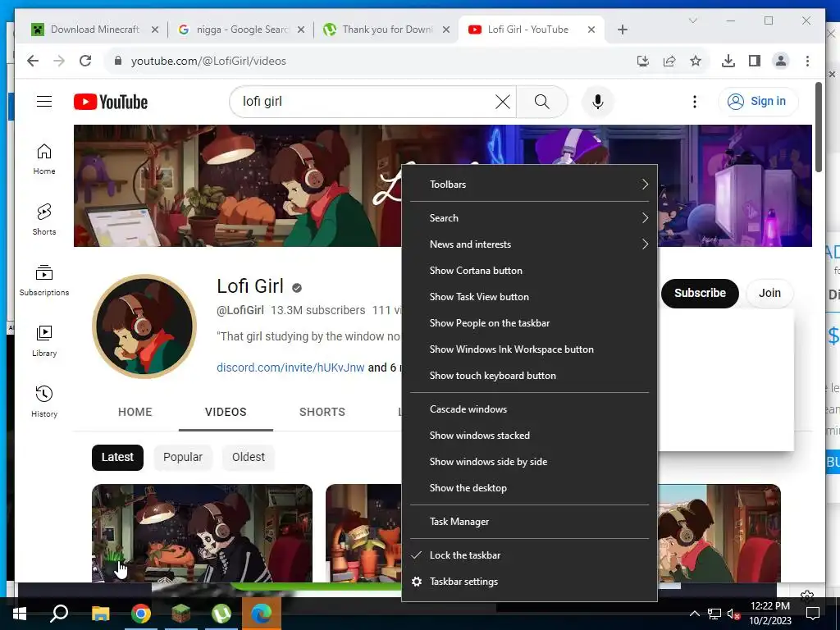Screen dimensions: 840x630
Task: Click share this page icon in address bar
Action: coord(669,61)
